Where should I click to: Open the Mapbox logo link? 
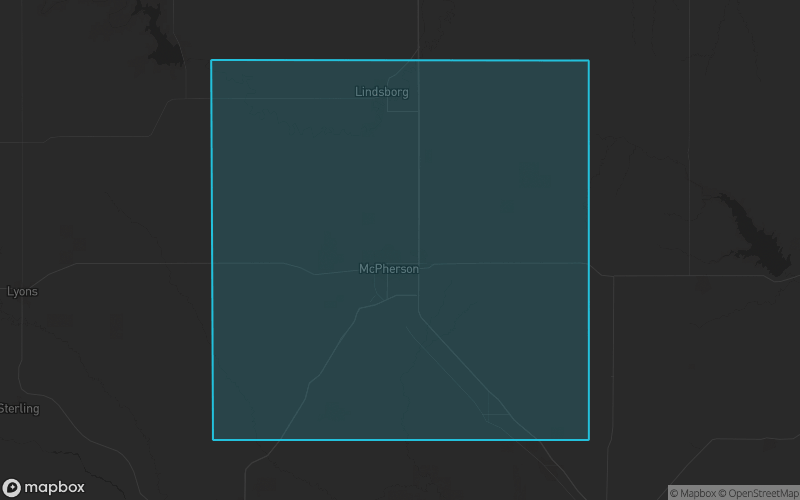click(43, 487)
